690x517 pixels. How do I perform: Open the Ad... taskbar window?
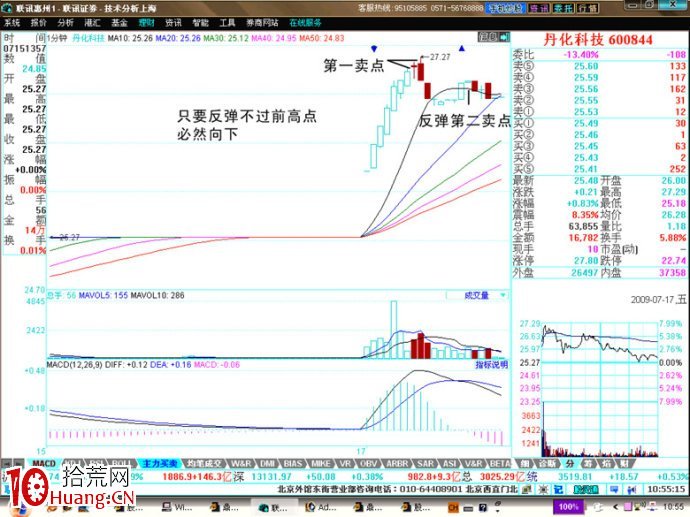[x=321, y=507]
